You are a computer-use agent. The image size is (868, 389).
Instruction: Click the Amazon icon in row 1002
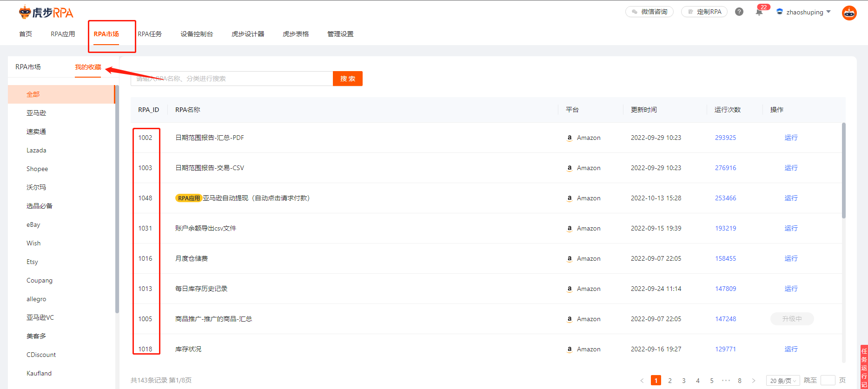pos(569,138)
